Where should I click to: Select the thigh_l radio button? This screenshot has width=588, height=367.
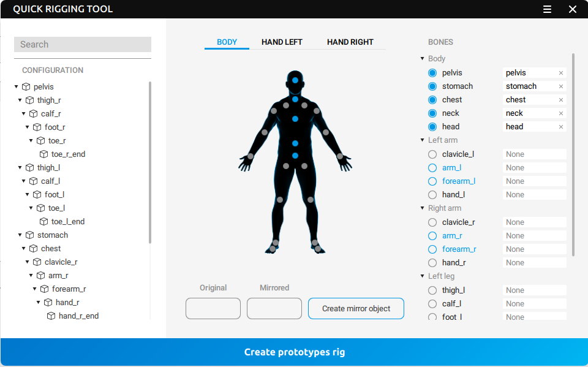432,290
